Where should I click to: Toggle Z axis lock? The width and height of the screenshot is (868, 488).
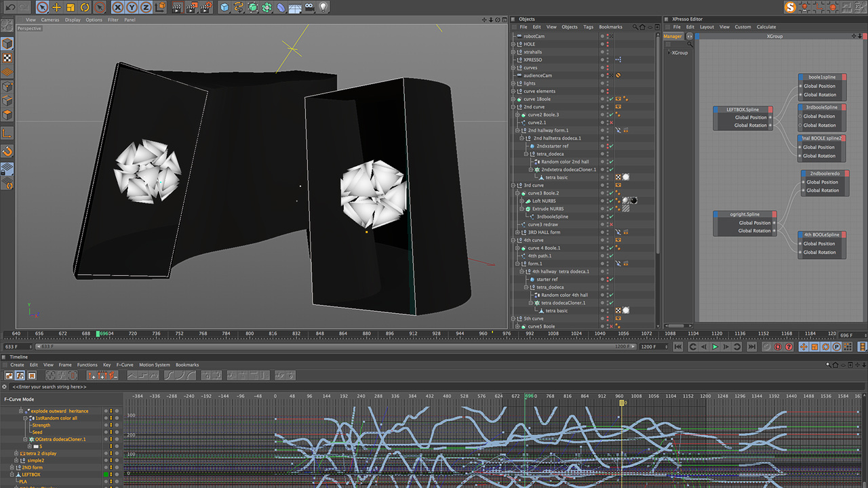pyautogui.click(x=145, y=7)
